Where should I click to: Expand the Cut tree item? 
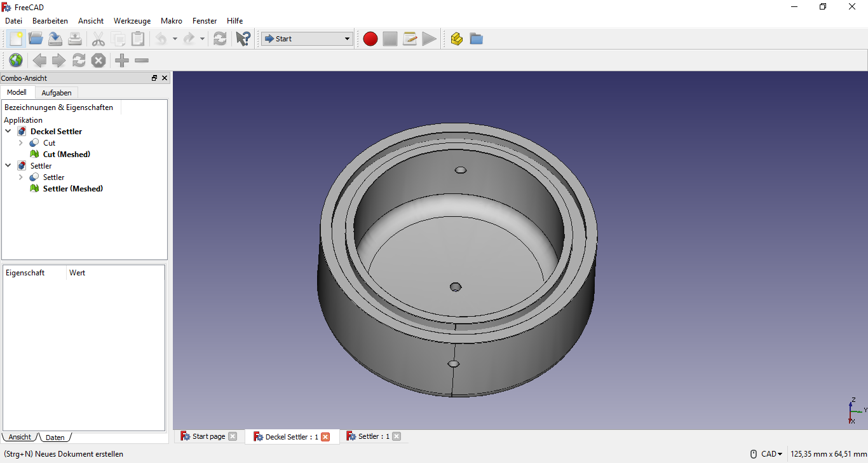tap(21, 143)
